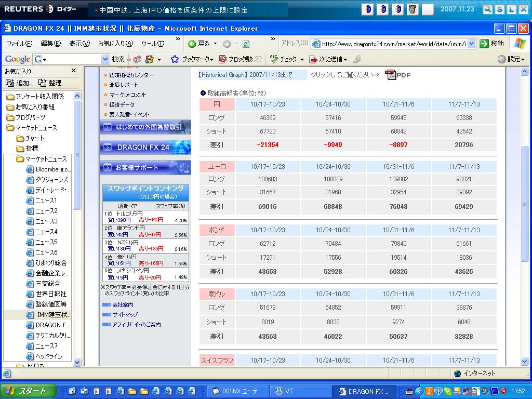The width and height of the screenshot is (532, 399).
Task: Click 追加 add favorite button
Action: pyautogui.click(x=19, y=83)
